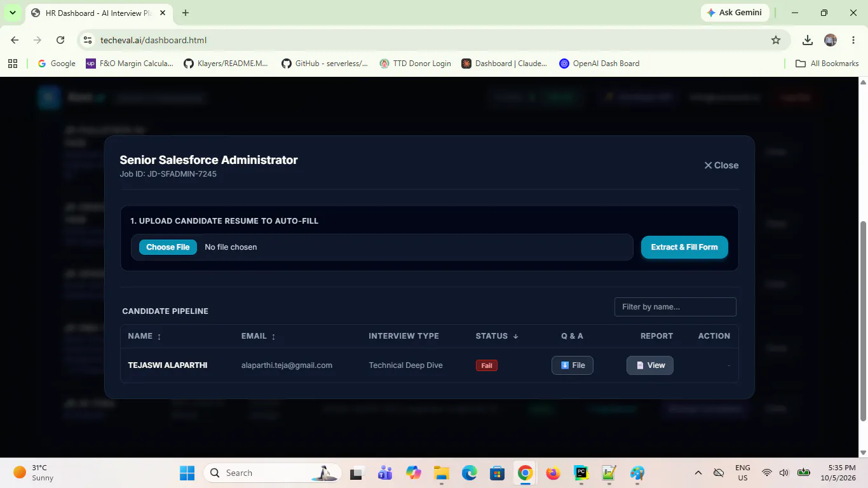Image resolution: width=868 pixels, height=488 pixels.
Task: Click the battery icon in tray
Action: [804, 473]
